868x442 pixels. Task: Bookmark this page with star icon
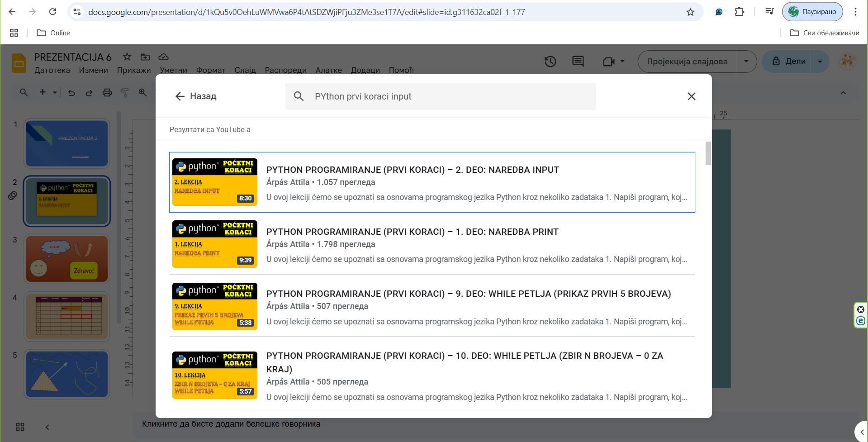(x=690, y=12)
